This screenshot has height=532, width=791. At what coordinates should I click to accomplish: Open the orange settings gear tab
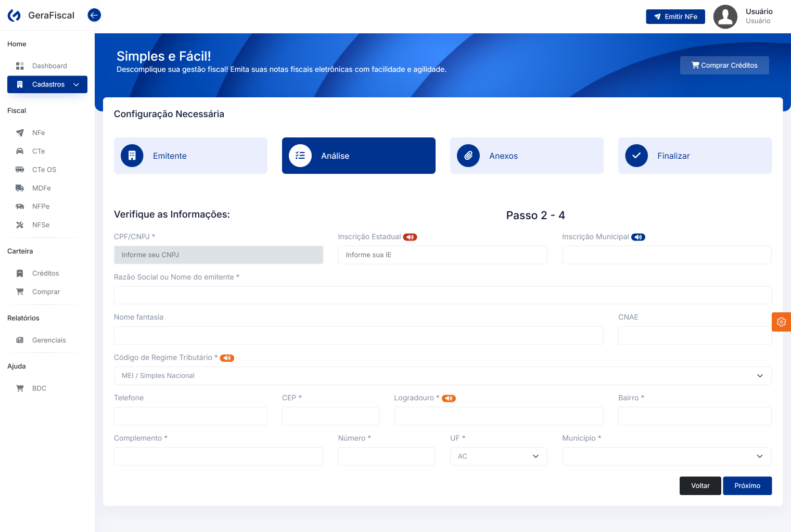[x=781, y=322]
